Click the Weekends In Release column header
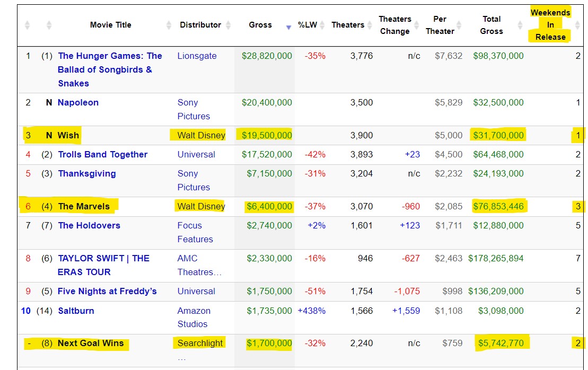 (550, 25)
